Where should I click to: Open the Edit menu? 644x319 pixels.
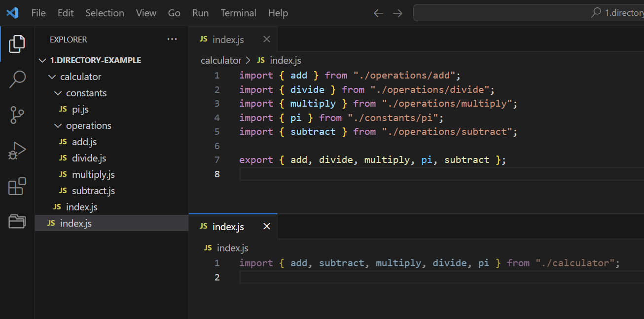[x=66, y=13]
